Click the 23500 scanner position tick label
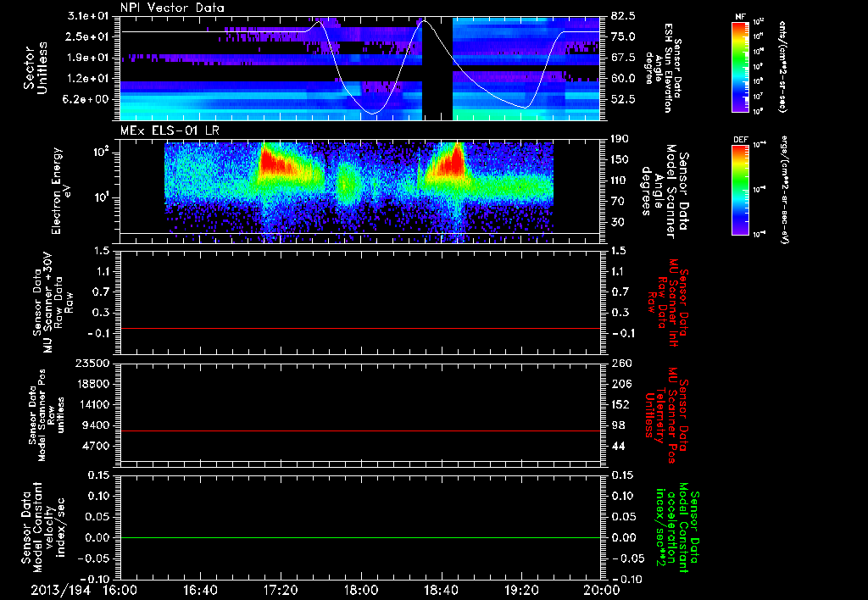Screen dimensions: 868x600 92,363
